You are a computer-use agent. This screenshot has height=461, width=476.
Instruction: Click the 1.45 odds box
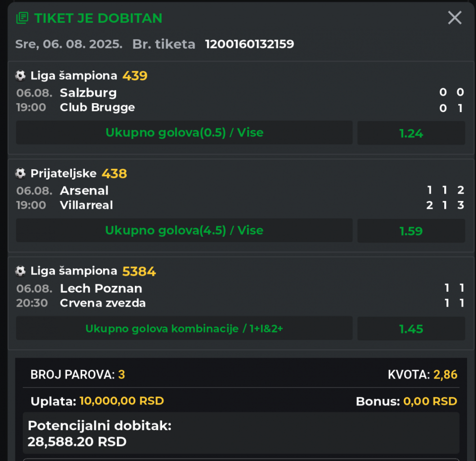(411, 329)
